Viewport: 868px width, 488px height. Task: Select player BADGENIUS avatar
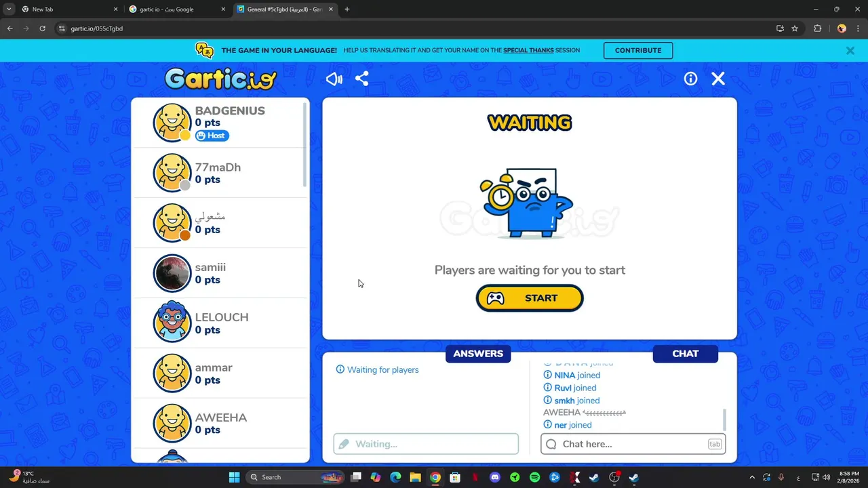click(172, 123)
